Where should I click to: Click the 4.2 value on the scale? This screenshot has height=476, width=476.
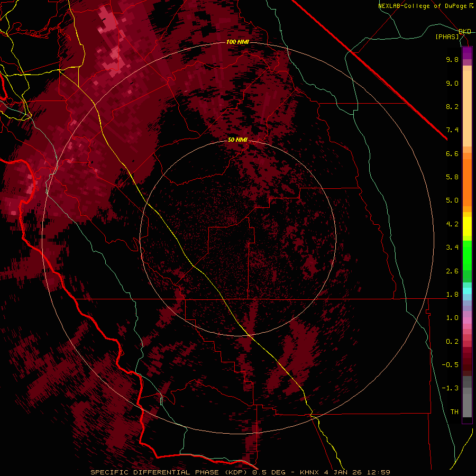pos(452,224)
